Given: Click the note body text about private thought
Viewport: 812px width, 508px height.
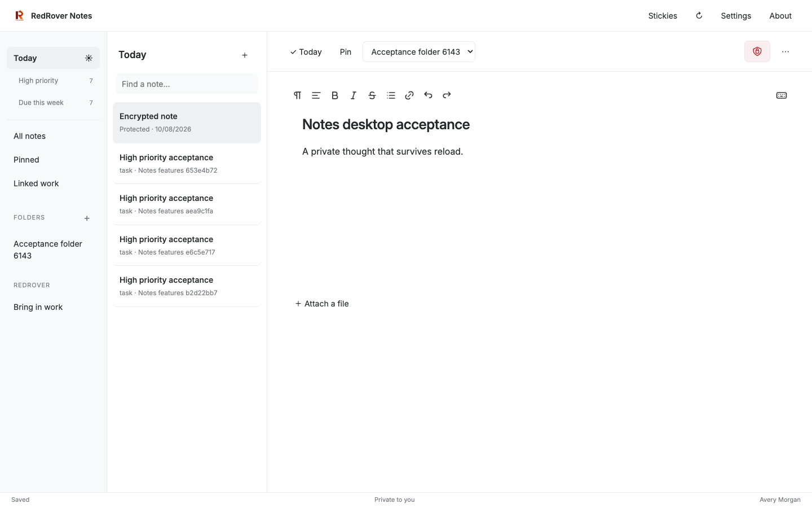Looking at the screenshot, I should click(x=382, y=151).
